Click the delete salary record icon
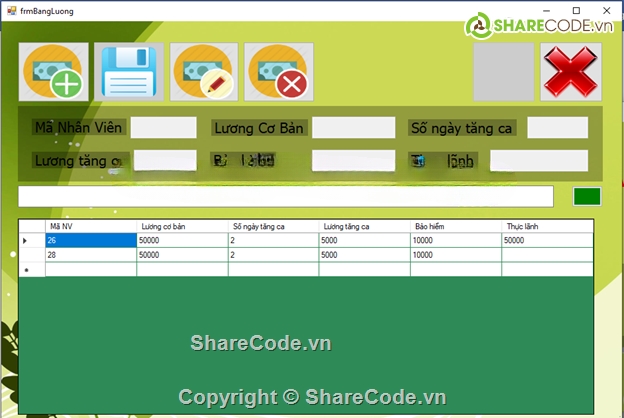Viewport: 624px width, 418px height. (279, 72)
